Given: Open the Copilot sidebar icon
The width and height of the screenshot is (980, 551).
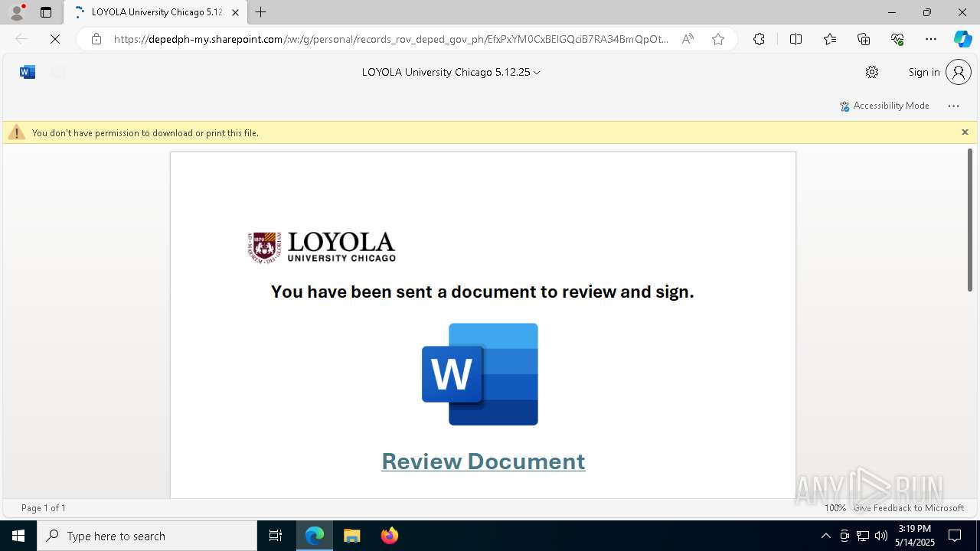Looking at the screenshot, I should [x=962, y=39].
